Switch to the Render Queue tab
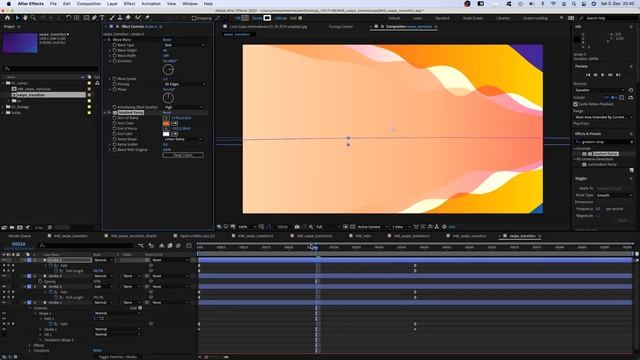 pos(20,236)
